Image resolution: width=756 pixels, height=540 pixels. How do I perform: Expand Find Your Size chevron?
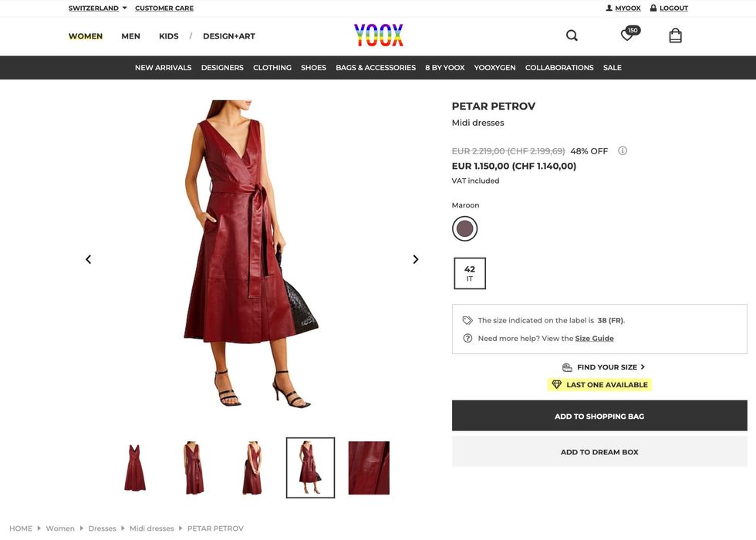[643, 367]
